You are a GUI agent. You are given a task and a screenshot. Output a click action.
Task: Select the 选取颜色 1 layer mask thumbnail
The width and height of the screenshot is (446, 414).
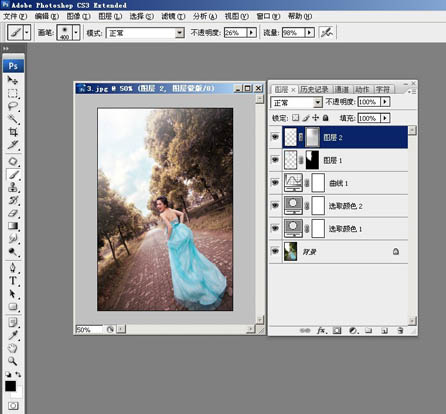[x=318, y=228]
